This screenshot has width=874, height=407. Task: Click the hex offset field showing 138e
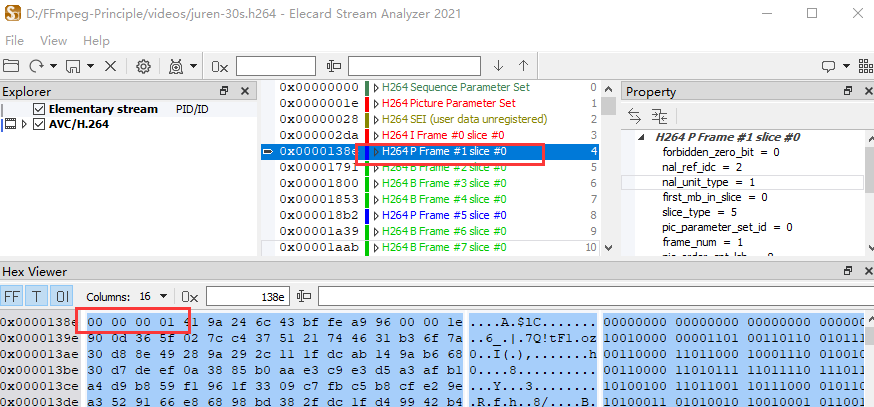(246, 297)
